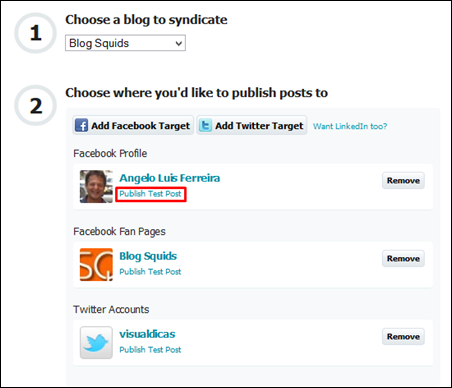
Task: Open the Blog Squids fan page link
Action: (148, 256)
